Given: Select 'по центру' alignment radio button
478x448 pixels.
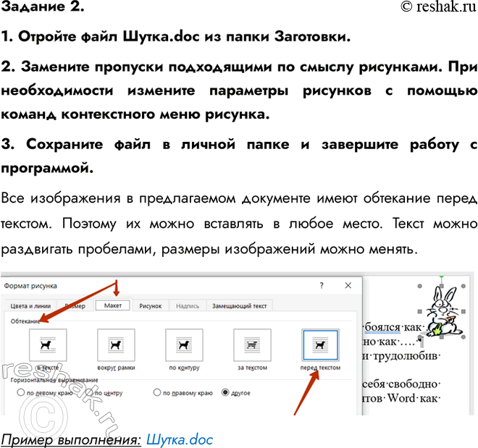Looking at the screenshot, I should [x=88, y=393].
